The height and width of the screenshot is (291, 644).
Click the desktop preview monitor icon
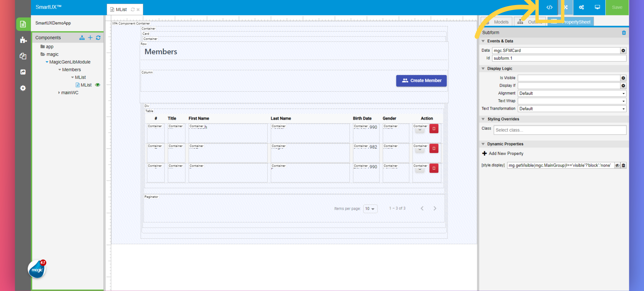click(597, 7)
